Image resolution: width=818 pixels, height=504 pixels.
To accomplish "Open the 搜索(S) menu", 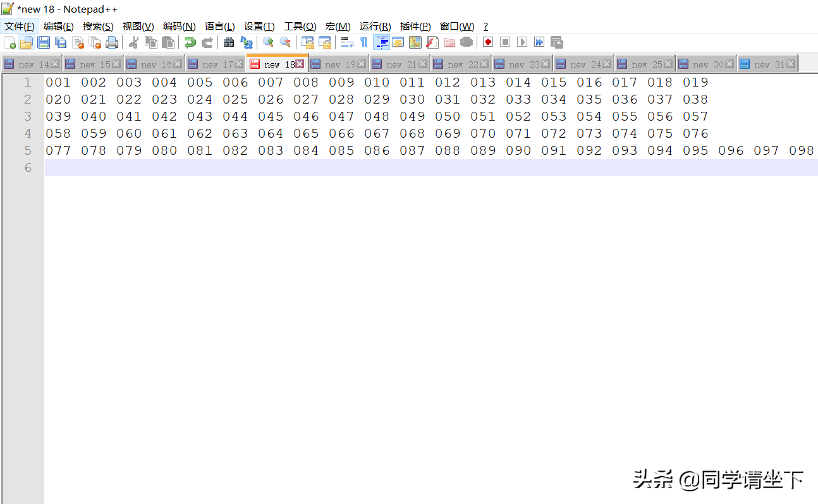I will 98,27.
